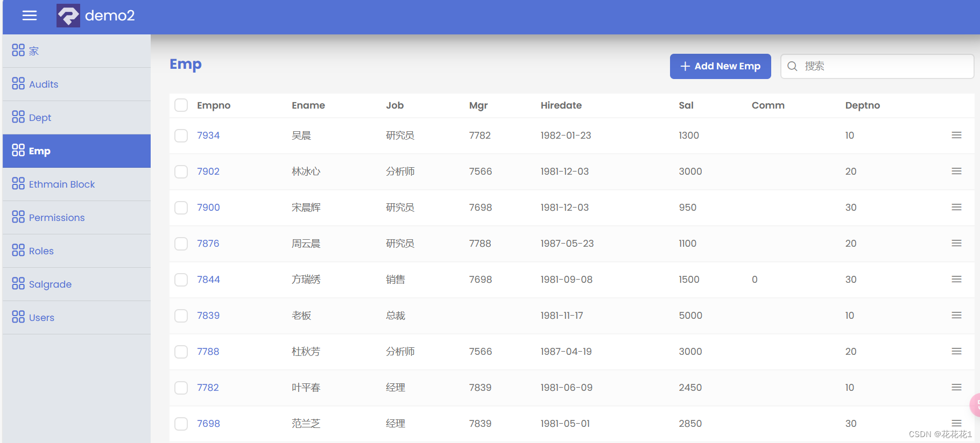
Task: Click the grid icon beside Emp
Action: click(18, 150)
